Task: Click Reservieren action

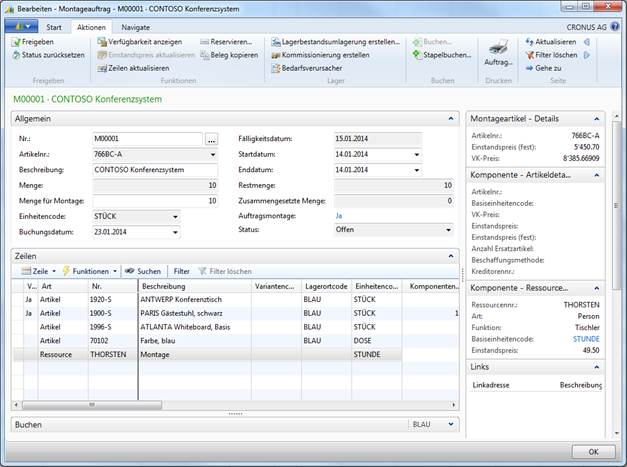Action: click(x=227, y=42)
